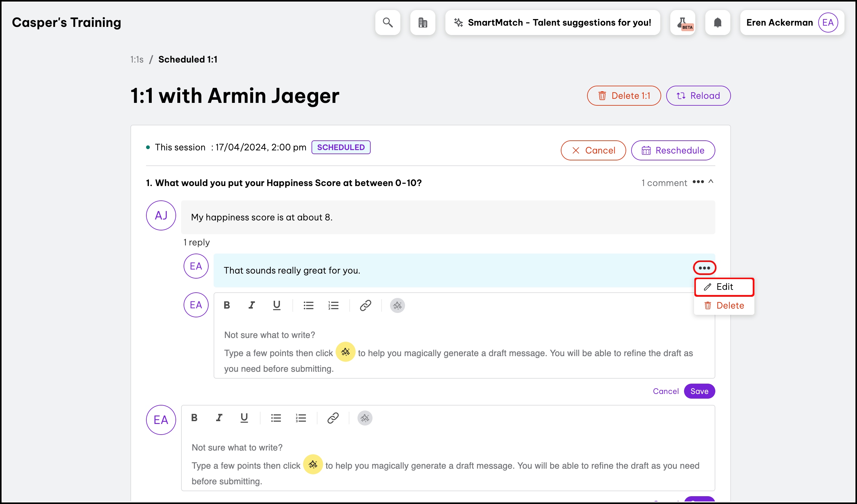Collapse the Happiness Score question chevron
857x504 pixels.
tap(711, 182)
